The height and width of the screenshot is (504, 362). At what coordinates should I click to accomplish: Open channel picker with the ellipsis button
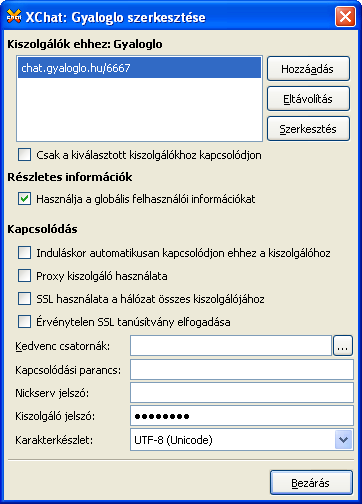click(343, 346)
